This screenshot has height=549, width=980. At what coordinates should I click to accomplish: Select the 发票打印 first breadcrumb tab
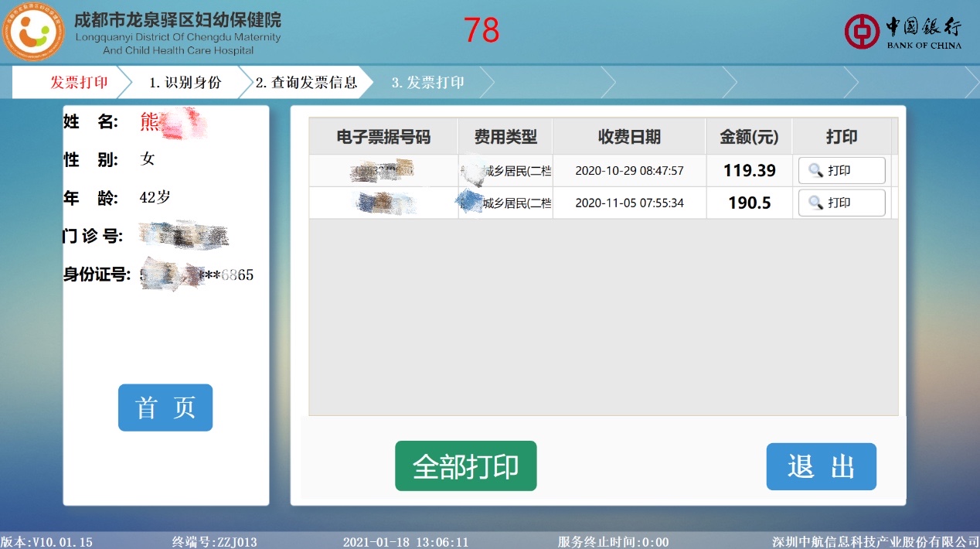(x=78, y=83)
